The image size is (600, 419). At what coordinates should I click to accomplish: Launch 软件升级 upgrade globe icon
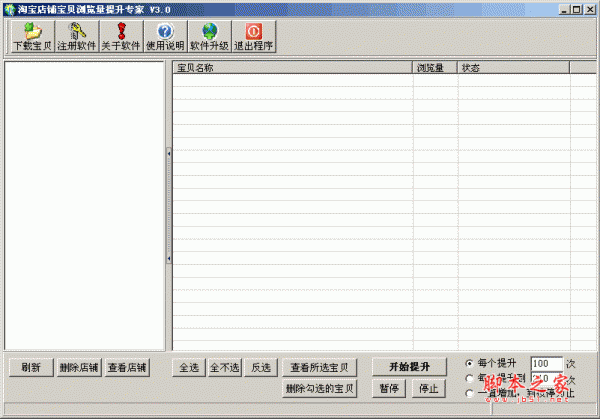point(209,36)
